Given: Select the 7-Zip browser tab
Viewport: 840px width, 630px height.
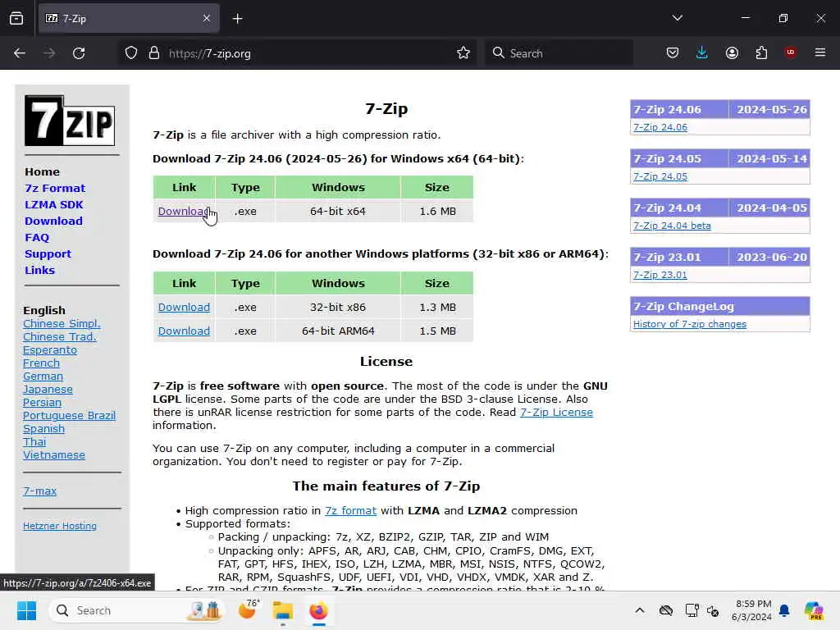Looking at the screenshot, I should [129, 19].
